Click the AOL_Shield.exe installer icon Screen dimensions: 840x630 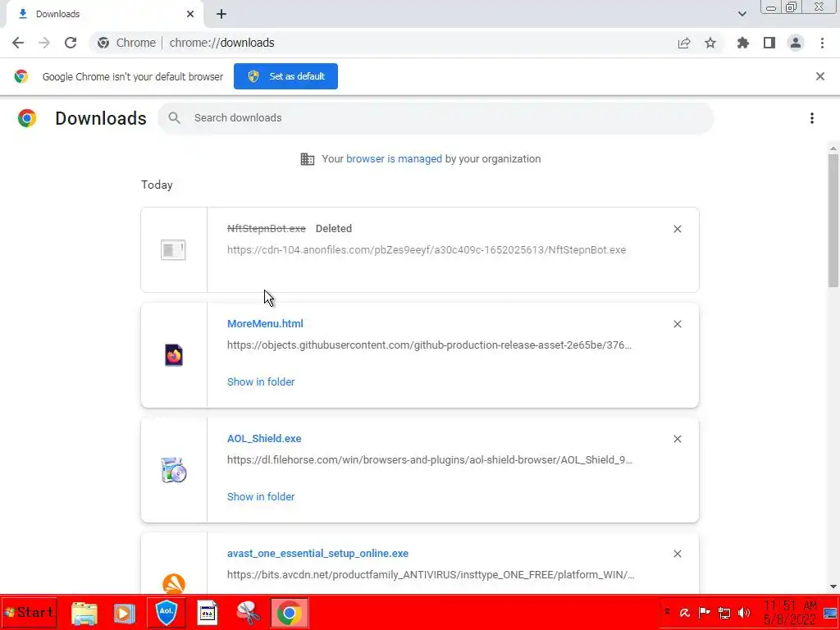coord(174,470)
